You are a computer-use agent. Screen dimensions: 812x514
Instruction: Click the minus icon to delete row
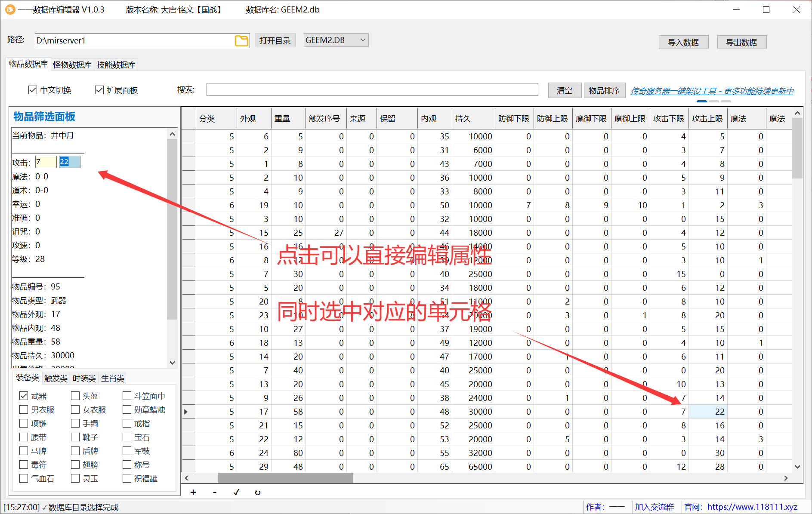[215, 492]
